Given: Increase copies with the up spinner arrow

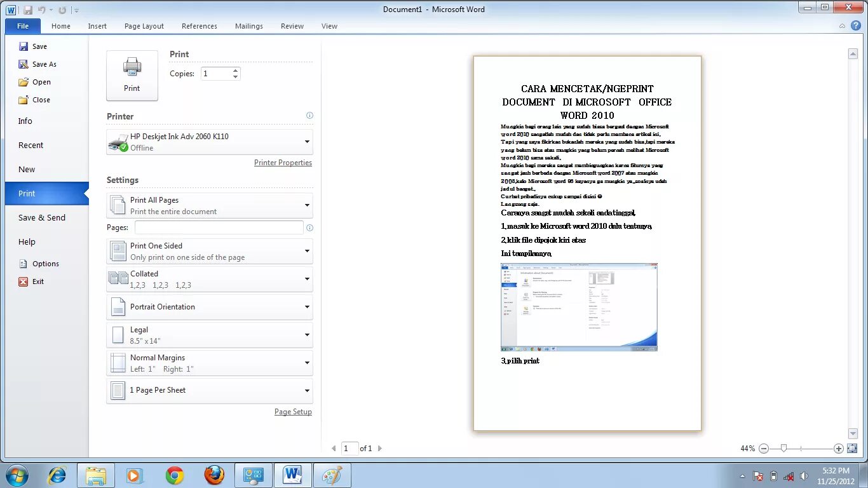Looking at the screenshot, I should (x=236, y=71).
